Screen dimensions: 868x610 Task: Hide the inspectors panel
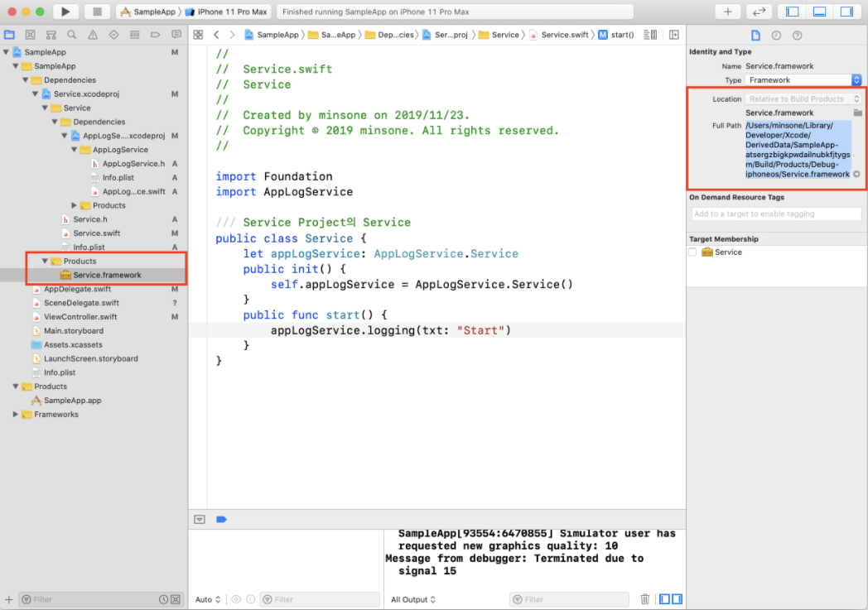846,12
